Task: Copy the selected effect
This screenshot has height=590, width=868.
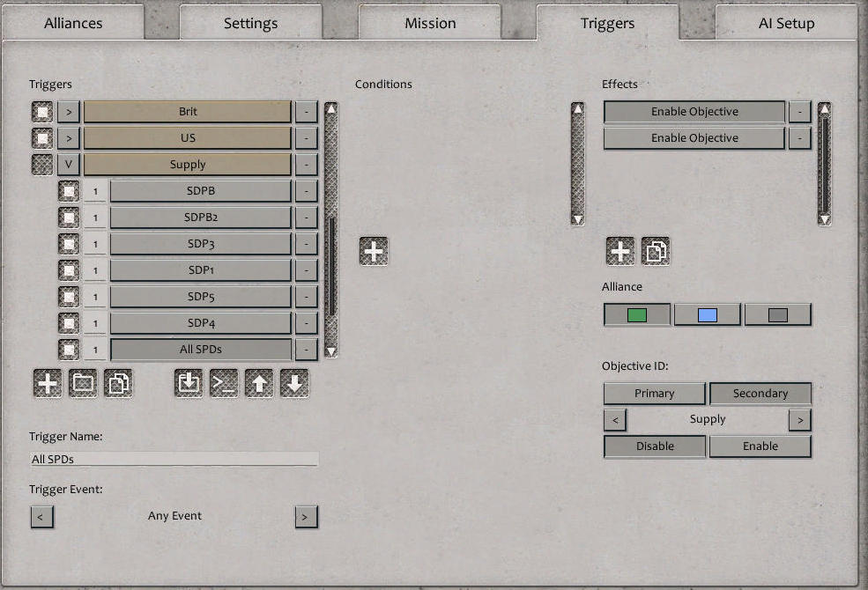Action: pos(656,251)
